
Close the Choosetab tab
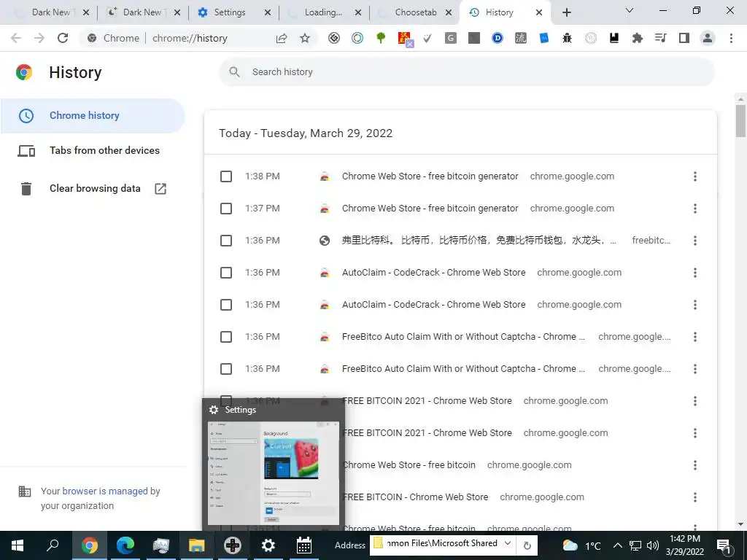[x=449, y=13]
